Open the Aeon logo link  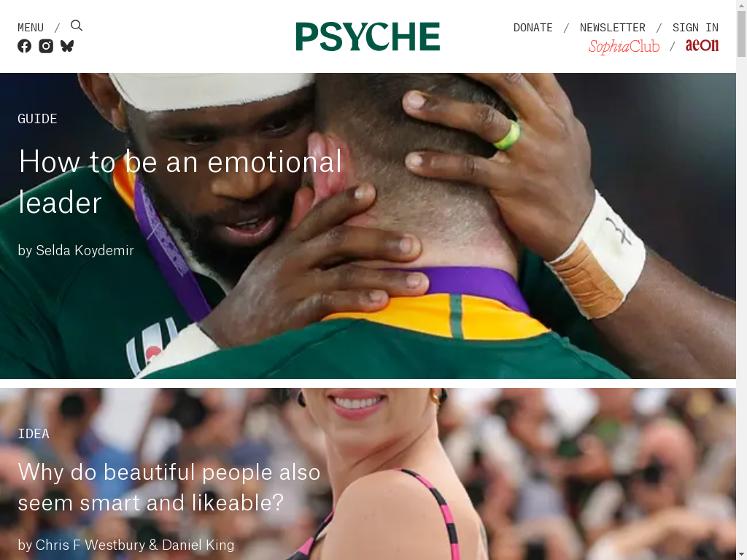tap(702, 45)
